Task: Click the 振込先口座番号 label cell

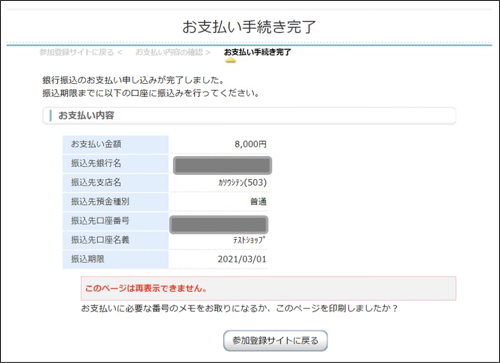Action: [116, 221]
